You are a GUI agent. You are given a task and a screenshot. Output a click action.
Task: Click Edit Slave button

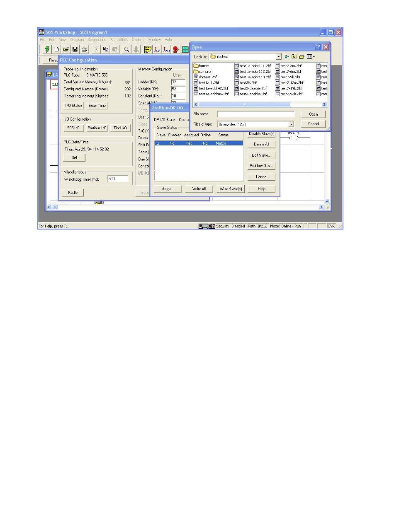pyautogui.click(x=261, y=155)
